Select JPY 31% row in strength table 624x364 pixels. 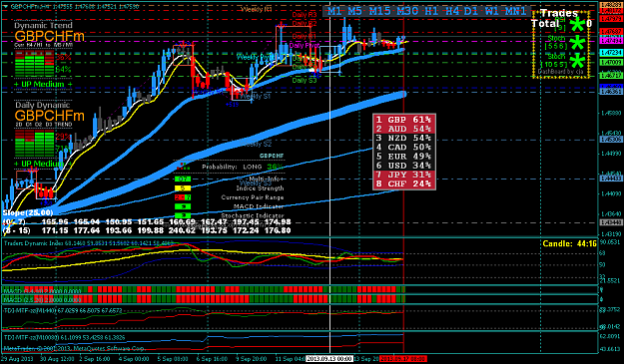404,175
